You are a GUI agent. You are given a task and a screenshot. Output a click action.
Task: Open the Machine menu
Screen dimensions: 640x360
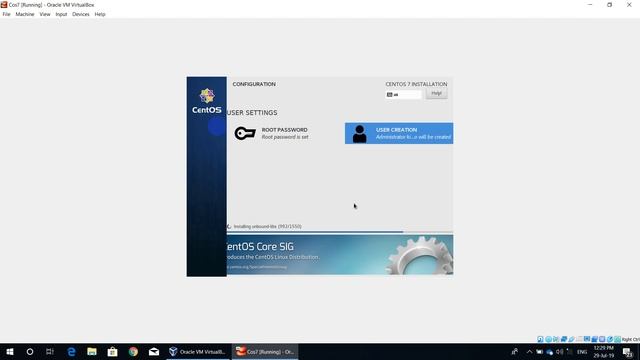tap(25, 14)
